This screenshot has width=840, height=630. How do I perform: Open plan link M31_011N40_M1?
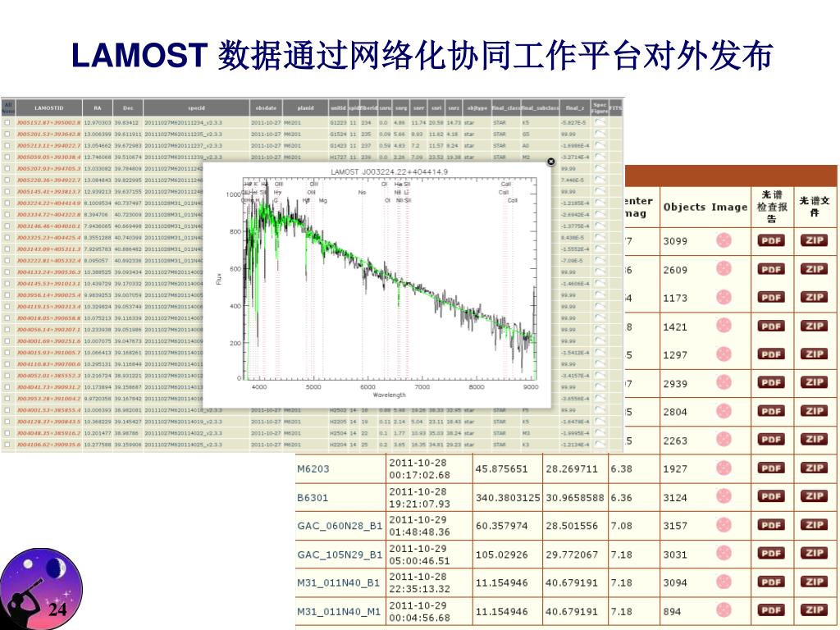coord(339,612)
